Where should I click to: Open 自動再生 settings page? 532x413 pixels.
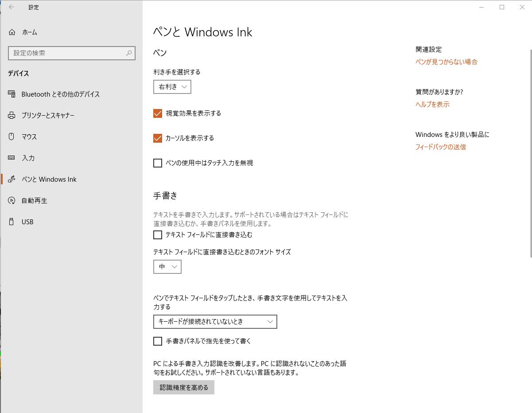[71, 200]
